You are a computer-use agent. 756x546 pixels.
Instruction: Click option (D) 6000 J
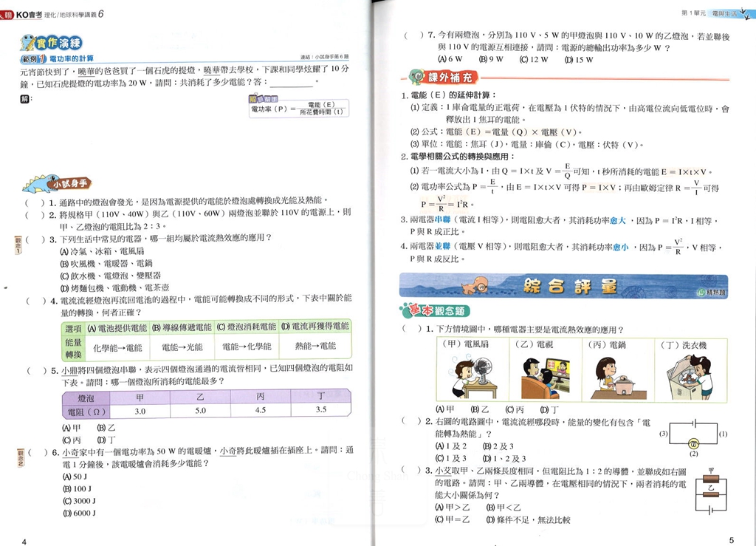[x=79, y=513]
